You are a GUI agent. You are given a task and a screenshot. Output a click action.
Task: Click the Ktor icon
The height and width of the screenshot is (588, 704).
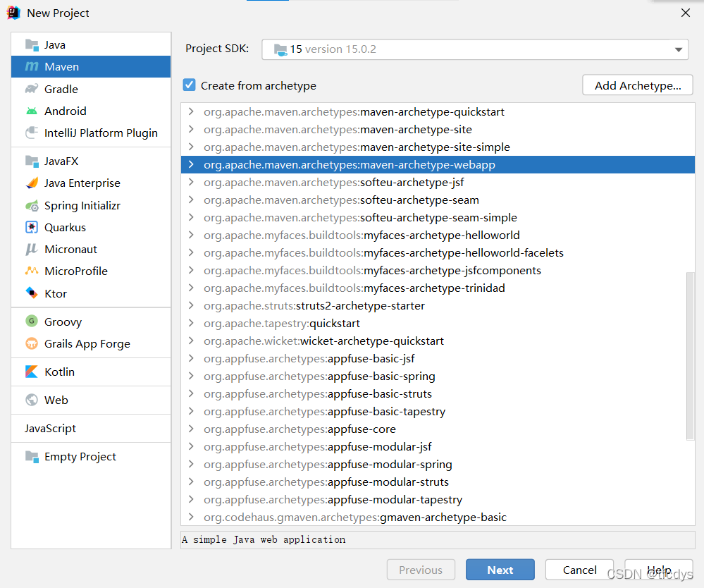pyautogui.click(x=32, y=293)
